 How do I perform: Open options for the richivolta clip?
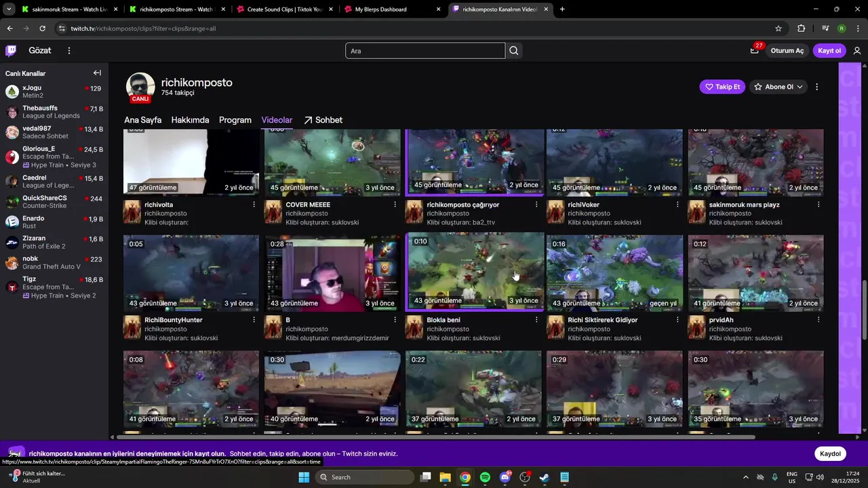pyautogui.click(x=254, y=205)
